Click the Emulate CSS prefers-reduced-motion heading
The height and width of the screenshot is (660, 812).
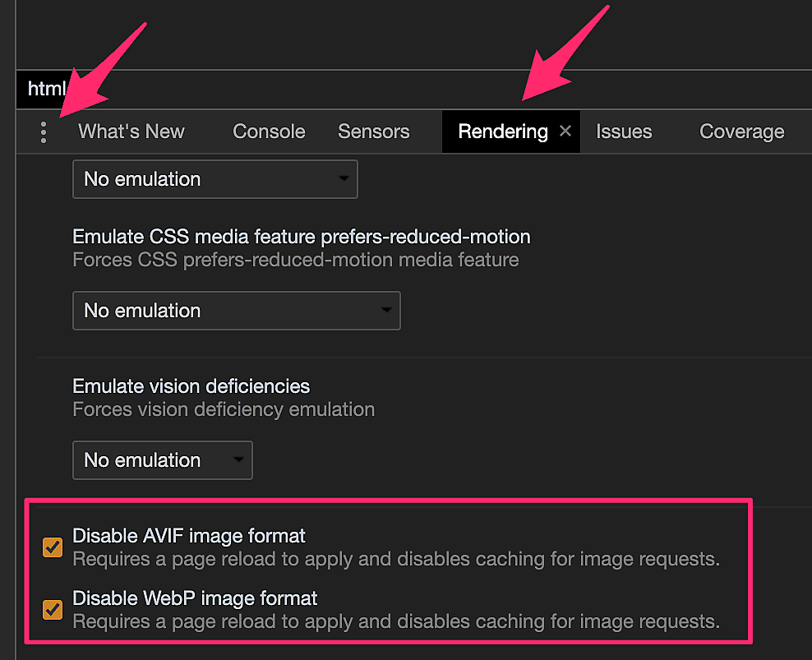click(302, 237)
